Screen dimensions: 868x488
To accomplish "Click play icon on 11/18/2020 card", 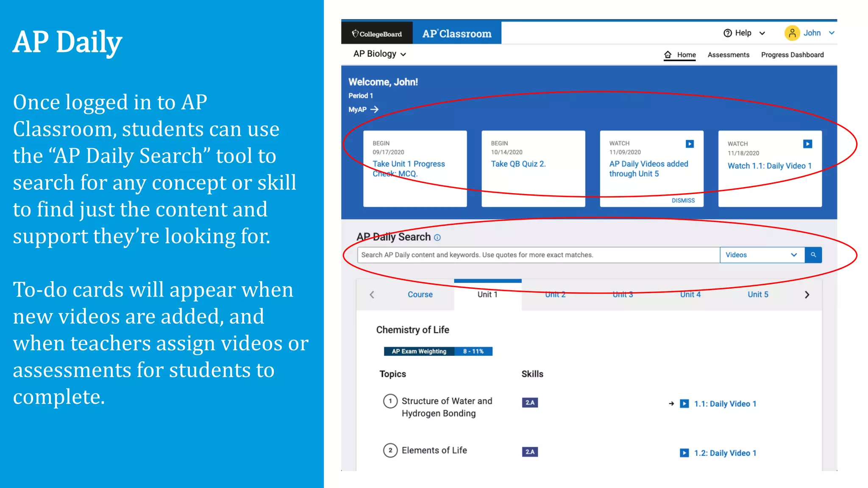I will coord(807,144).
